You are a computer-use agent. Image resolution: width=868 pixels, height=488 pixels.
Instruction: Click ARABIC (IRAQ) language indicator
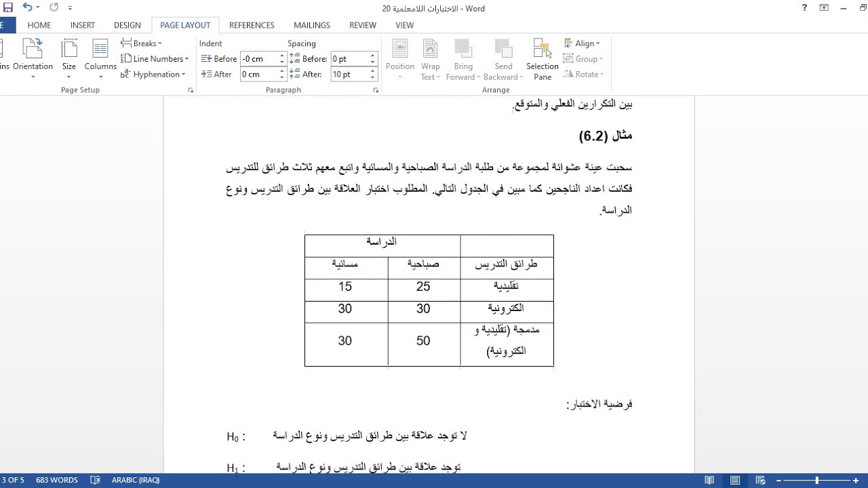click(136, 480)
